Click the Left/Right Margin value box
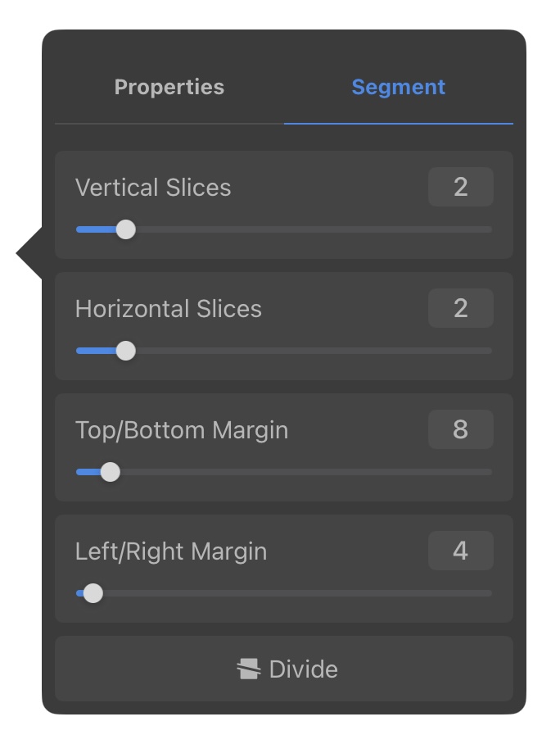 (x=461, y=551)
